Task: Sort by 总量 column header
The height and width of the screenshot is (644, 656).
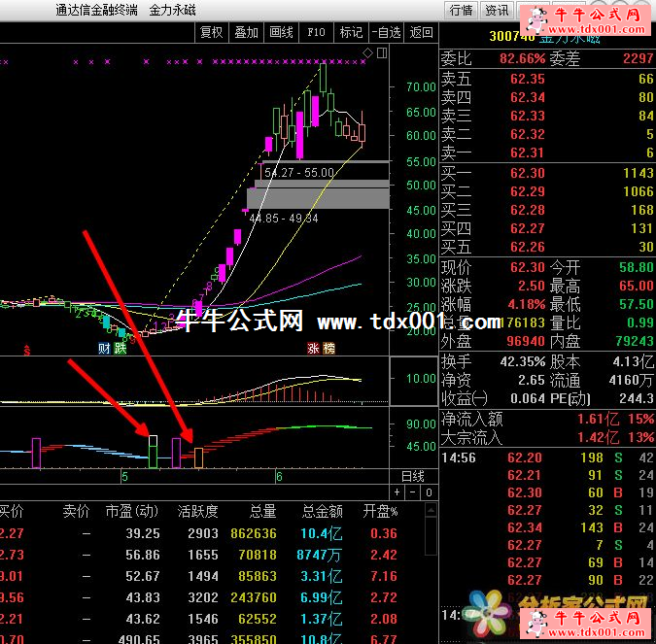Action: pyautogui.click(x=263, y=511)
